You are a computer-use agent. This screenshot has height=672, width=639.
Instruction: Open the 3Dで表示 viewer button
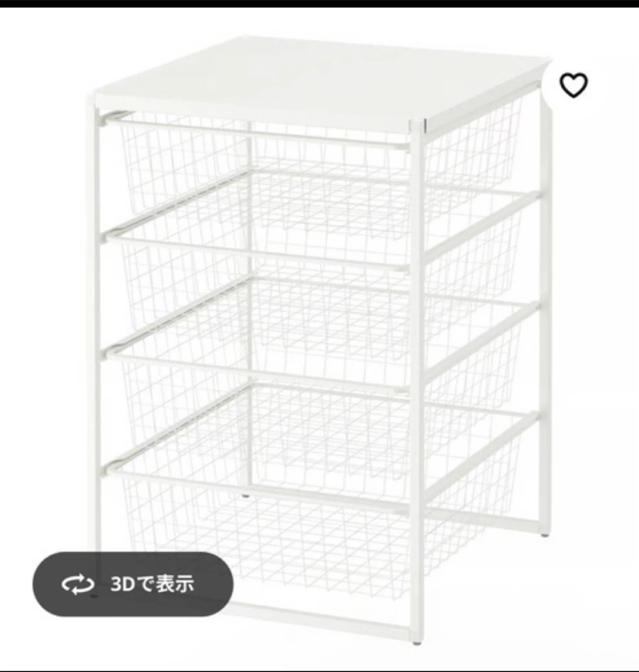(x=133, y=584)
